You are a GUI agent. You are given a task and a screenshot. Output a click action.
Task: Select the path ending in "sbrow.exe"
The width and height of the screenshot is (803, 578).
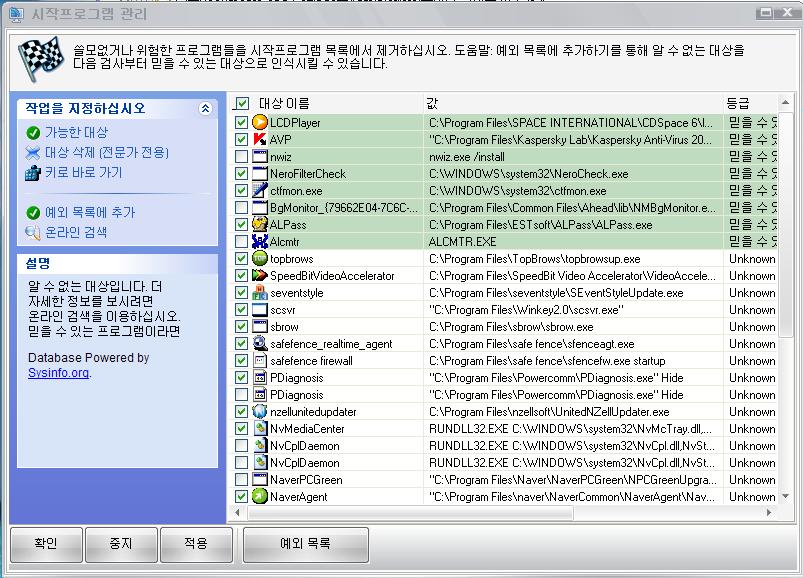(511, 327)
